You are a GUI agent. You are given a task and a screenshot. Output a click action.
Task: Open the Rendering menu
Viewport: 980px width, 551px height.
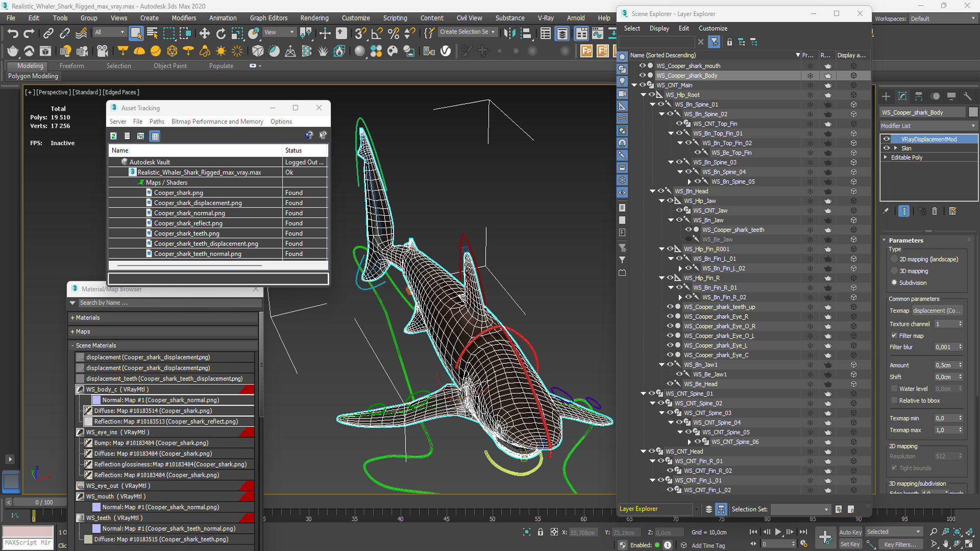click(314, 18)
